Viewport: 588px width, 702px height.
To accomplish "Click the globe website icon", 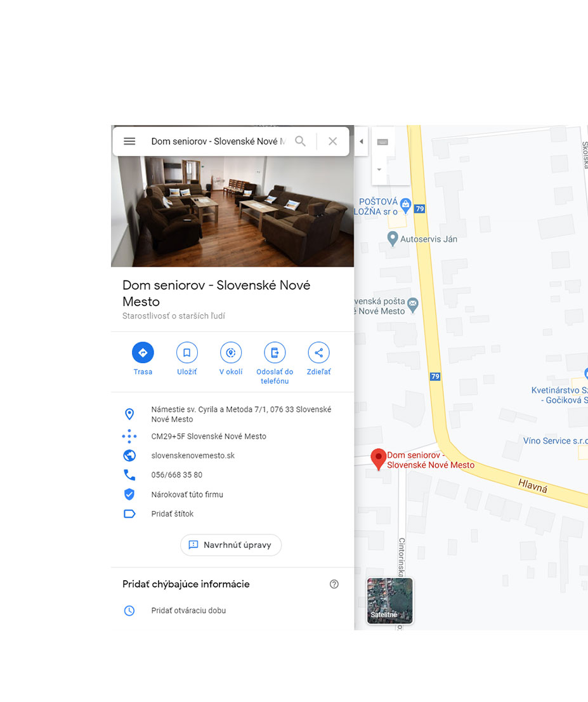I will pos(129,455).
